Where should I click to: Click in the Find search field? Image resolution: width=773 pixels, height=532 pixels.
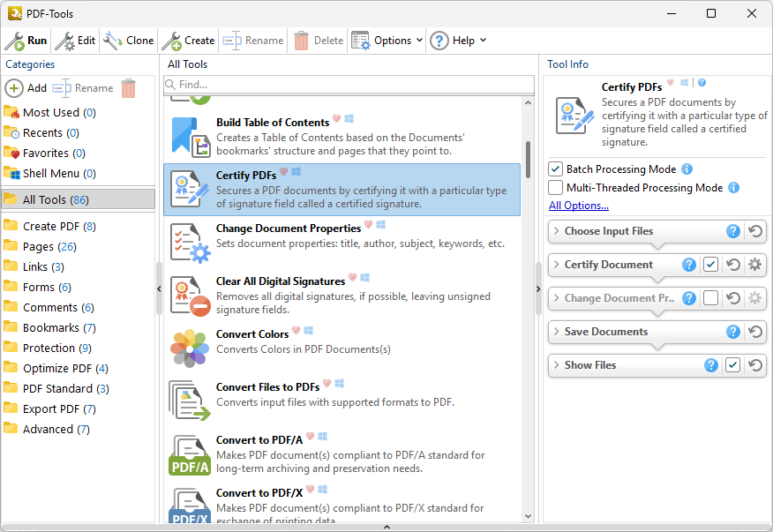(353, 85)
